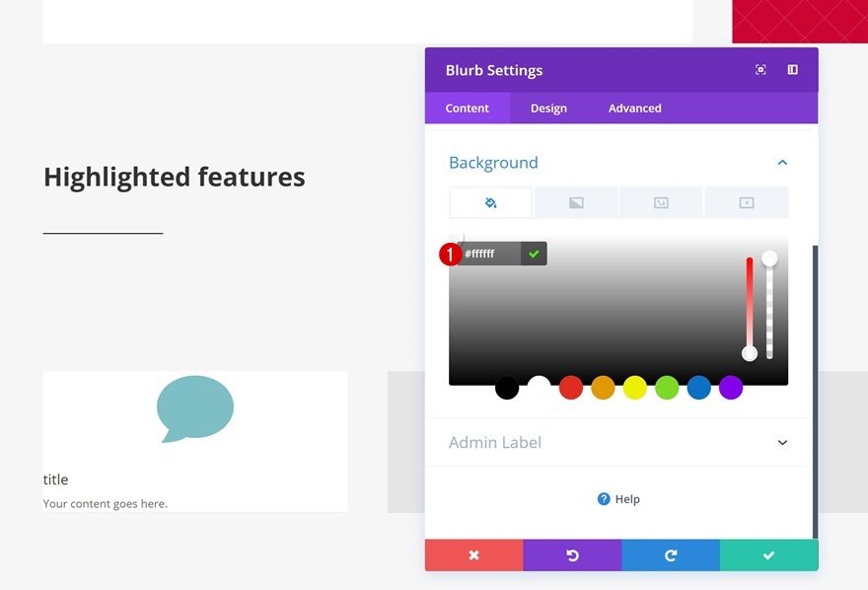Select the Content tab
The width and height of the screenshot is (868, 590).
tap(467, 109)
